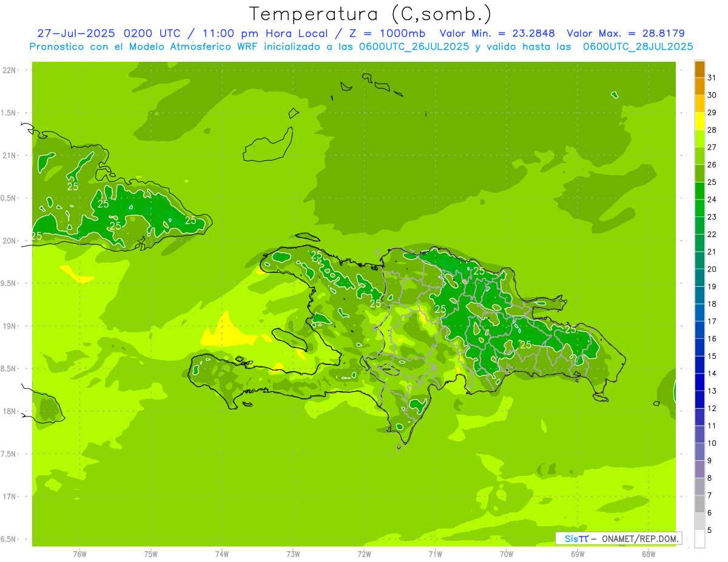Click the "76W" longitude label
This screenshot has width=728, height=562.
pyautogui.click(x=79, y=554)
